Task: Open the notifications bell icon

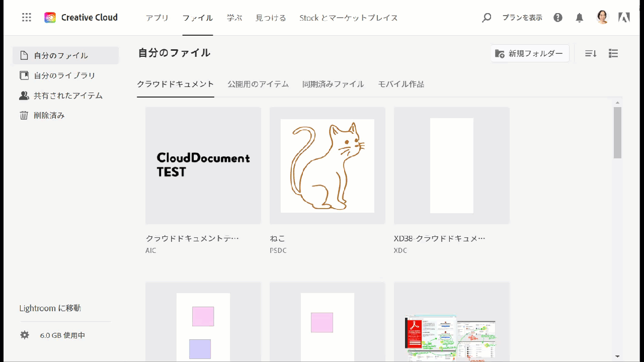Action: pos(580,18)
